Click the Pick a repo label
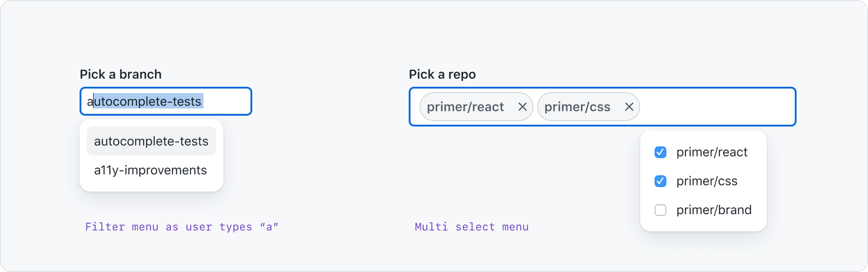This screenshot has width=868, height=272. click(442, 74)
